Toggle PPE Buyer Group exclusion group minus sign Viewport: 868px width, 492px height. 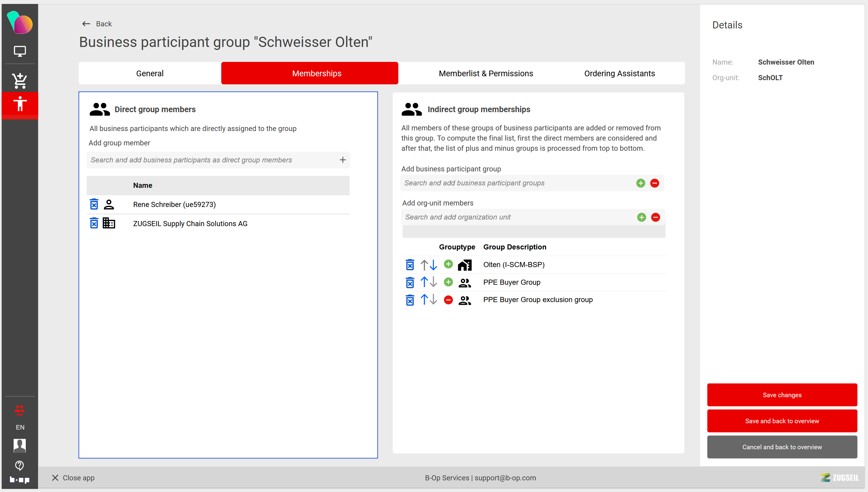pos(448,300)
